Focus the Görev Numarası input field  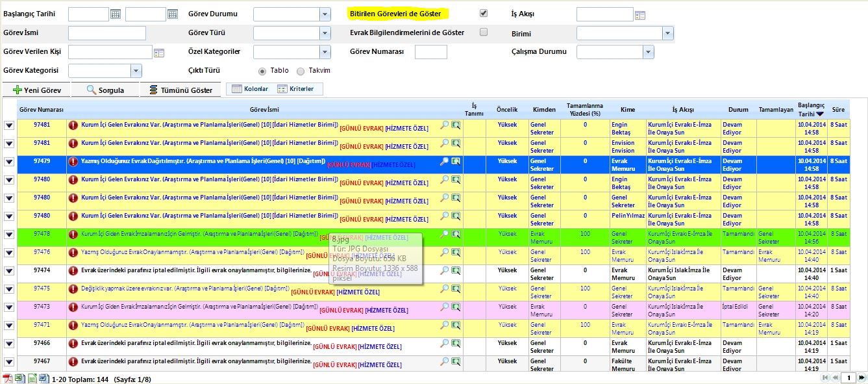(431, 52)
